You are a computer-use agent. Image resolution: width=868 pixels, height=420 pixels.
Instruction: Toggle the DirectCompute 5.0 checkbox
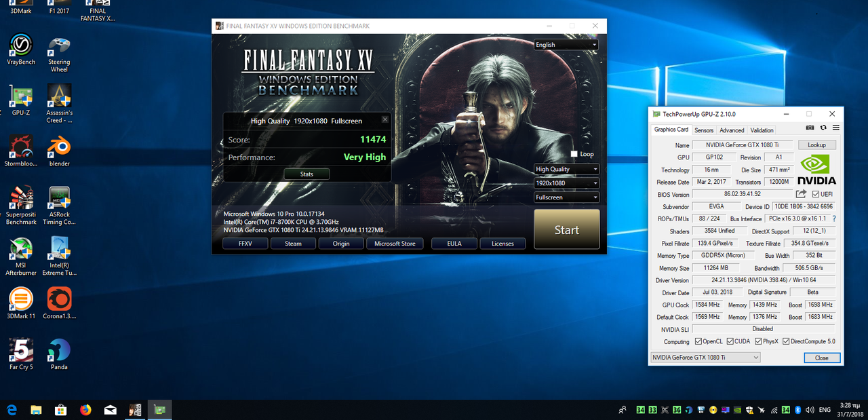[x=786, y=341]
